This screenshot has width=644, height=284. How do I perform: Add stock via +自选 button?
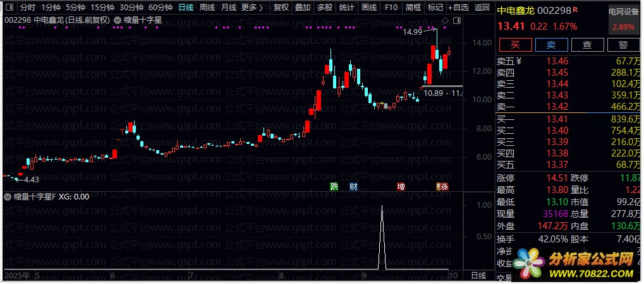[x=458, y=8]
